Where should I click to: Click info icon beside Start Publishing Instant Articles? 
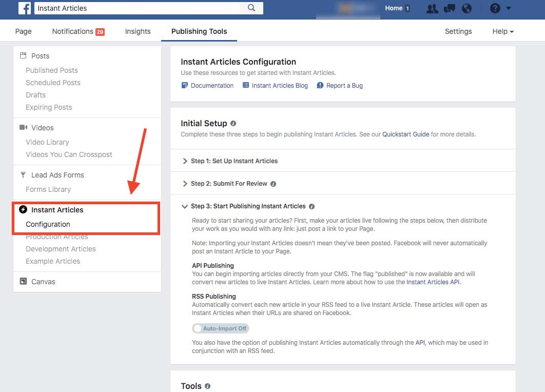(x=312, y=206)
